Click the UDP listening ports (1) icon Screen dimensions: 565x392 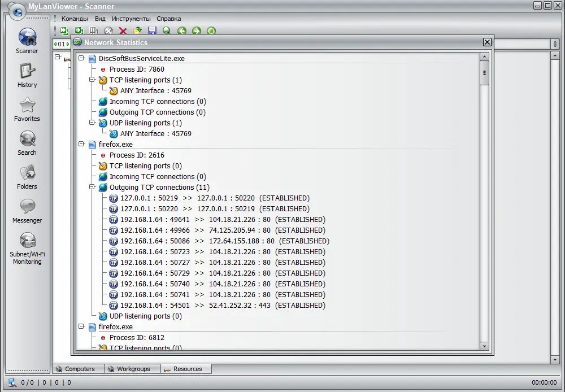click(103, 123)
